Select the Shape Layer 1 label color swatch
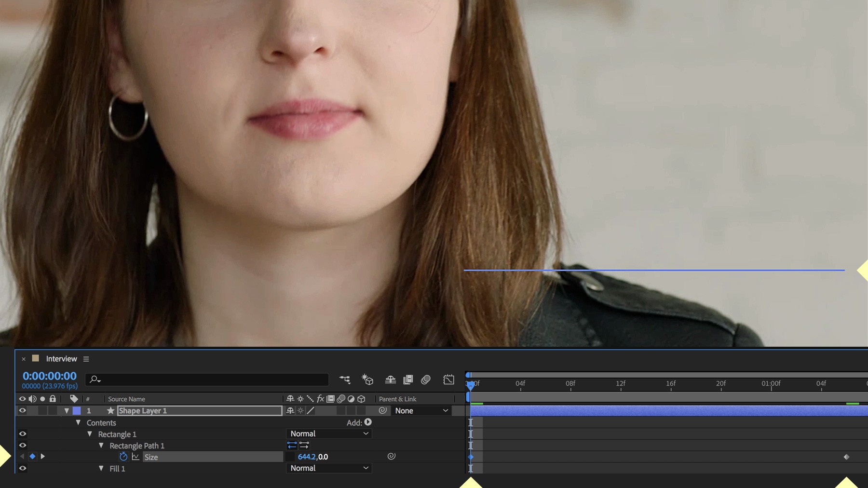The height and width of the screenshot is (488, 868). tap(77, 410)
